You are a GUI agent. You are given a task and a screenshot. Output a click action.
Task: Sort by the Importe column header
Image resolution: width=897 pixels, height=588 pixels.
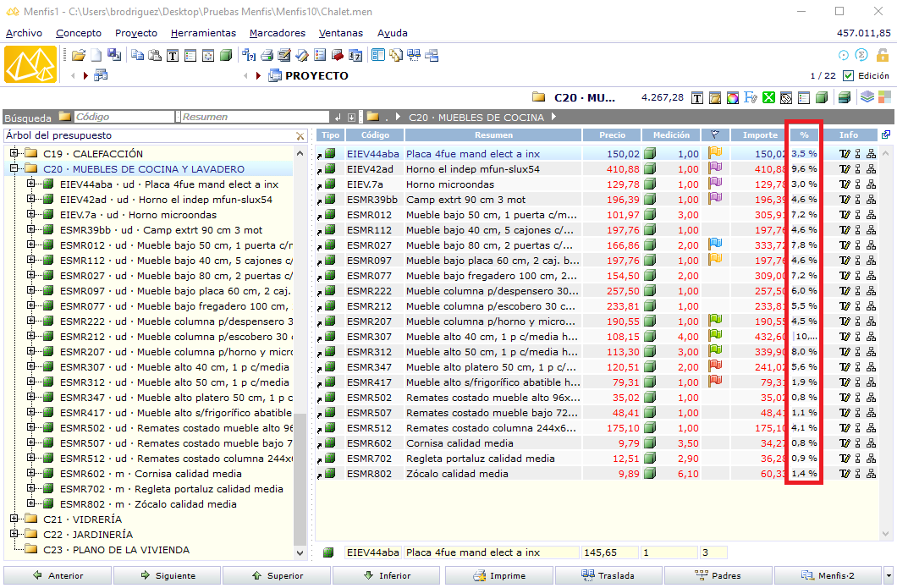pyautogui.click(x=760, y=135)
